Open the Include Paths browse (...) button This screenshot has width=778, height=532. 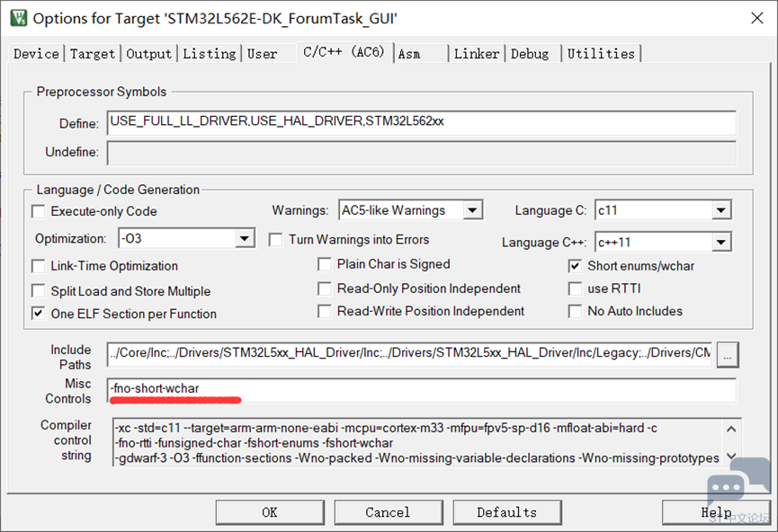point(728,354)
